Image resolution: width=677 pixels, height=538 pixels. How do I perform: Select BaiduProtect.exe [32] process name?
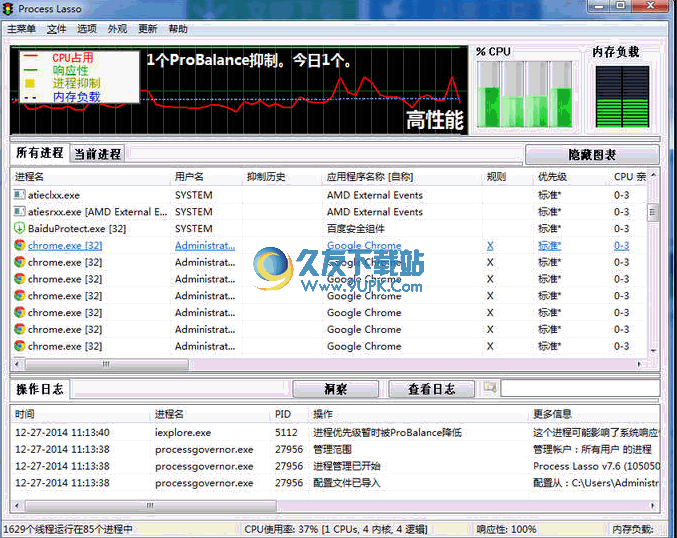pyautogui.click(x=77, y=229)
